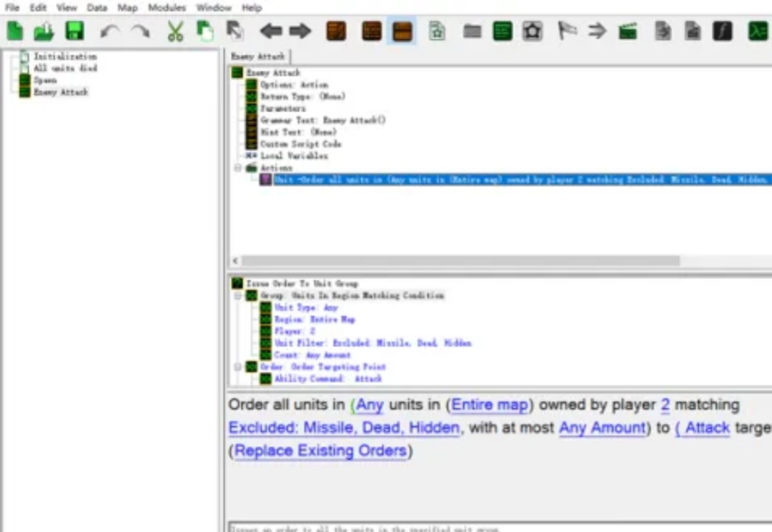Click the horizontal scrollbar in trigger panel
772x532 pixels.
click(461, 260)
